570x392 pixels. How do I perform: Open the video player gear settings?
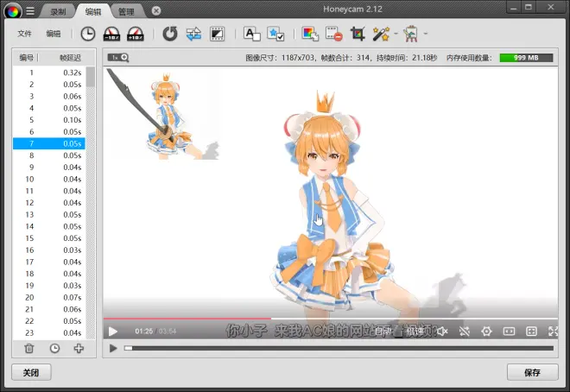486,331
